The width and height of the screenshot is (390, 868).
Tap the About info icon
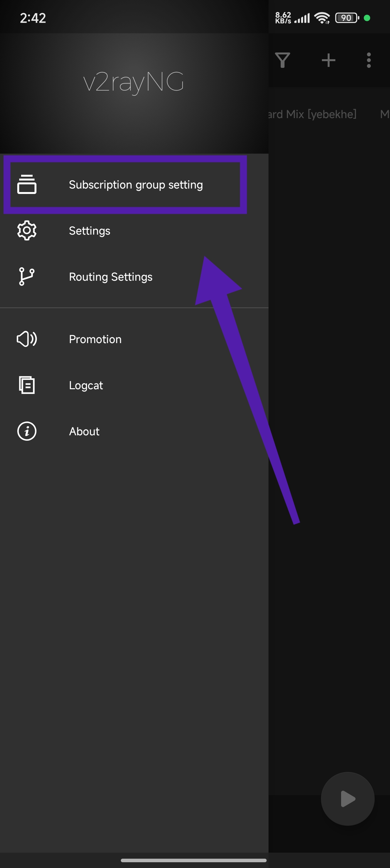coord(27,431)
